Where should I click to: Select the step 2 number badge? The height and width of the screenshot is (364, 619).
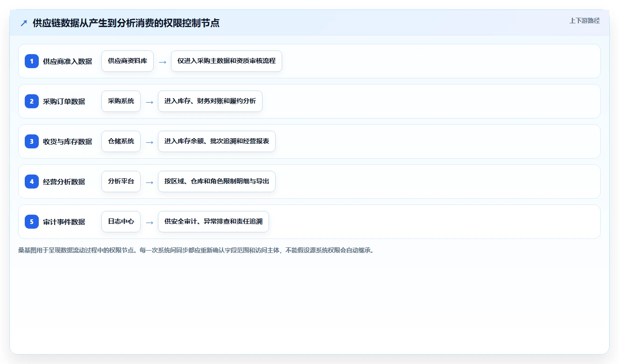click(32, 101)
